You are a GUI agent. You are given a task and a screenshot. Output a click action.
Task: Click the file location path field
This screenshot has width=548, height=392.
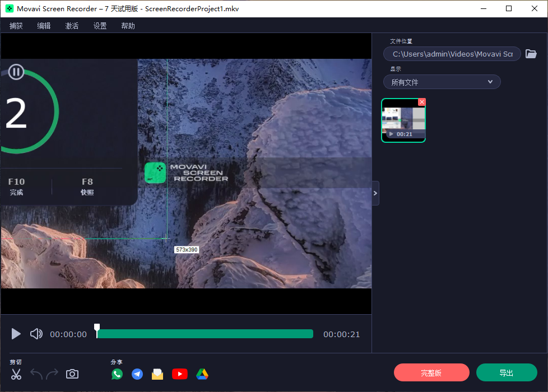(x=452, y=54)
